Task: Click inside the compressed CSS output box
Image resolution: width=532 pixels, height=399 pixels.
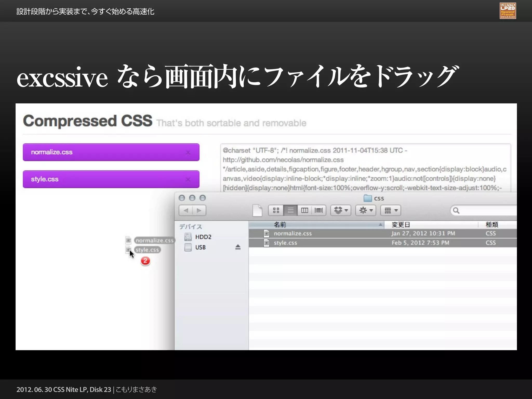Action: [x=365, y=168]
